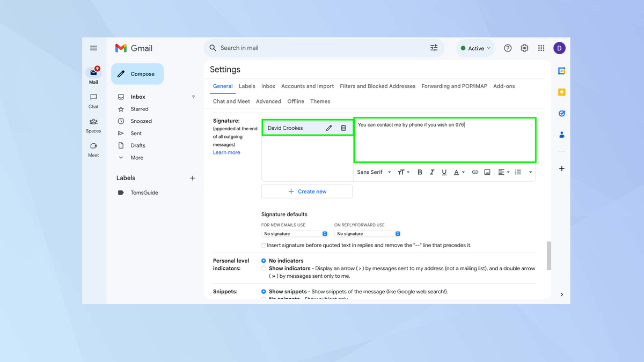Open the Sans Serif font dropdown

(372, 172)
